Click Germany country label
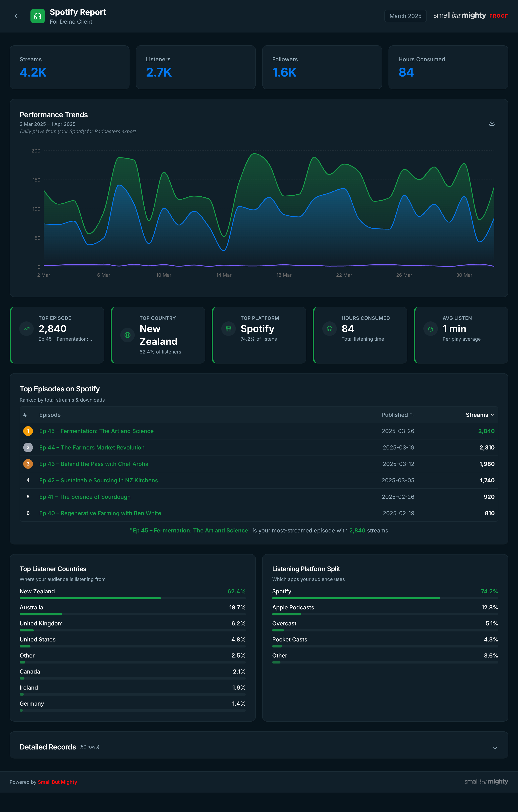This screenshot has width=518, height=812. (x=32, y=703)
